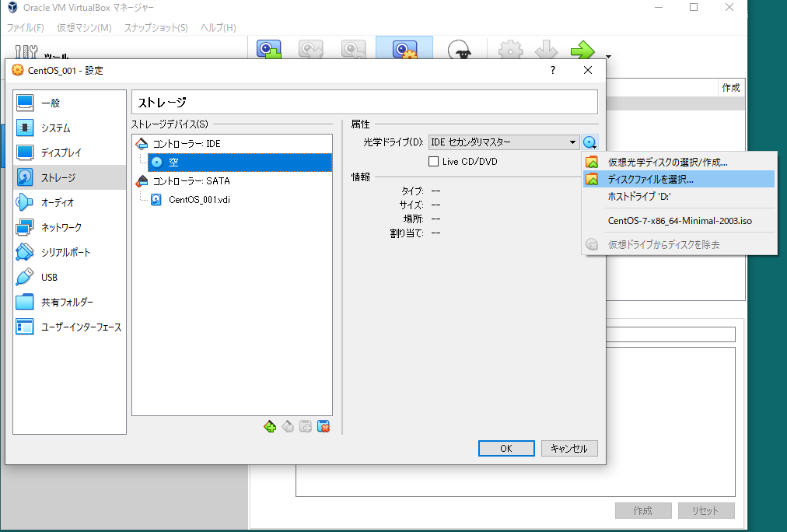
Task: Open the オーディオ settings category
Action: [70, 202]
